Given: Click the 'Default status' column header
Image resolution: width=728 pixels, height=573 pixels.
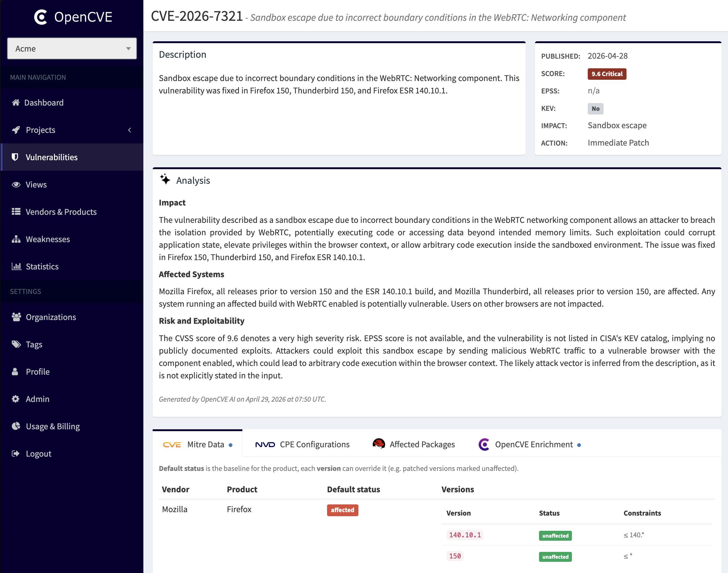Looking at the screenshot, I should pyautogui.click(x=353, y=489).
